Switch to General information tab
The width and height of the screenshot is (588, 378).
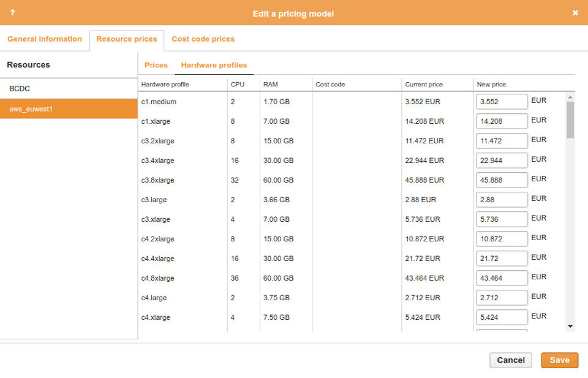[x=45, y=39]
